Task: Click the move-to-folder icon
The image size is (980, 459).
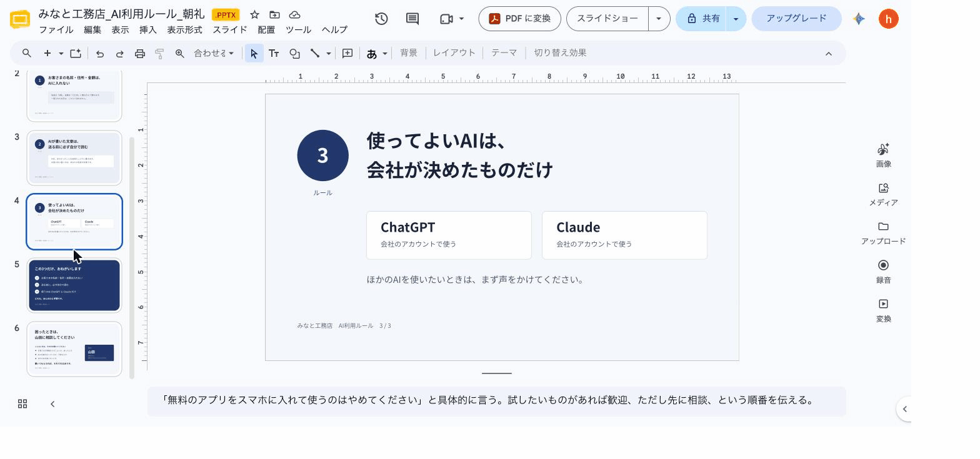Action: 274,14
